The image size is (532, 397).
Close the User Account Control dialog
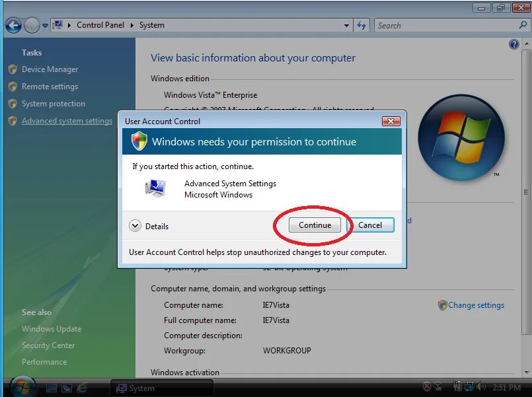pos(391,121)
